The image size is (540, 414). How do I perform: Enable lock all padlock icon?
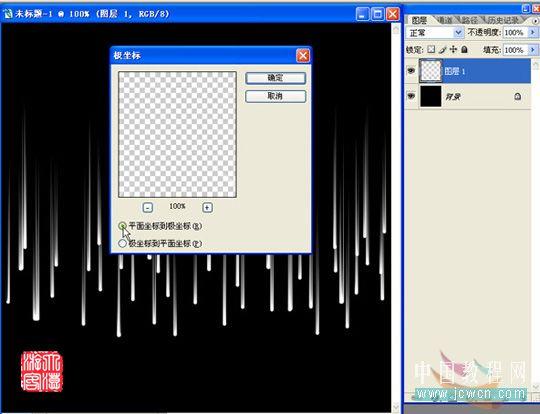point(464,50)
